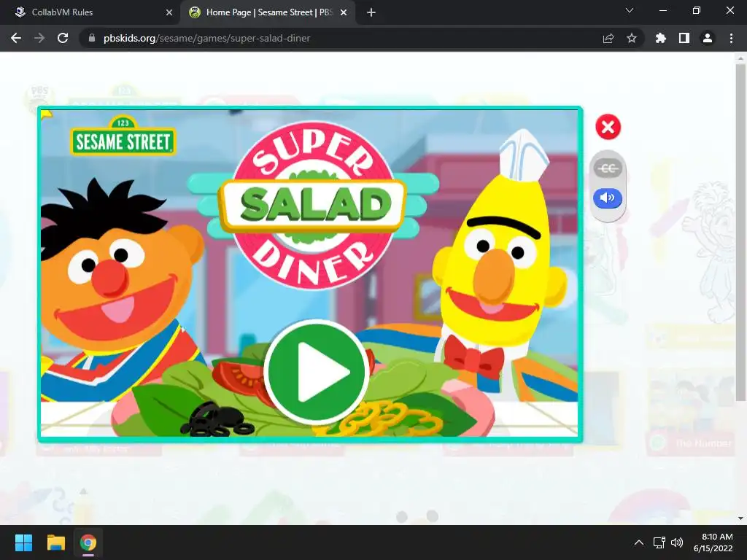The height and width of the screenshot is (560, 747).
Task: Minimize the Chrome window
Action: [x=662, y=10]
